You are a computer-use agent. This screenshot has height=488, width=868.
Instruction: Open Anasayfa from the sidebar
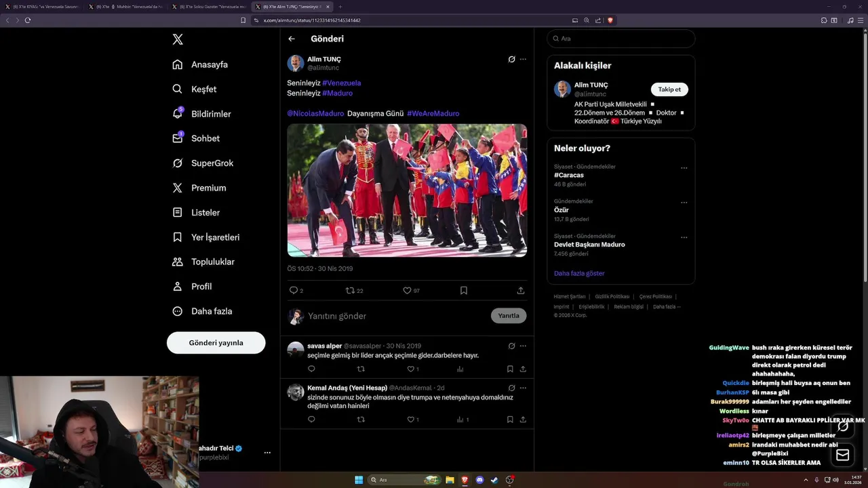(200, 64)
